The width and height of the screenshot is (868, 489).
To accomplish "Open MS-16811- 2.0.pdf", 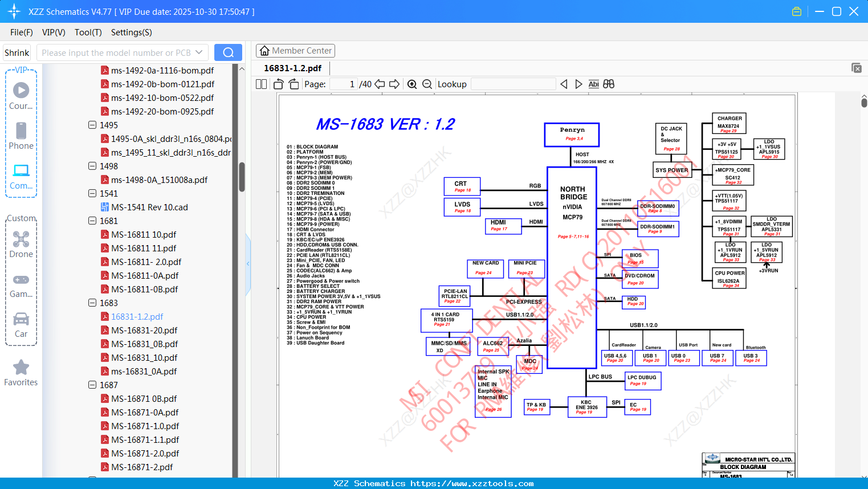I will tap(146, 262).
